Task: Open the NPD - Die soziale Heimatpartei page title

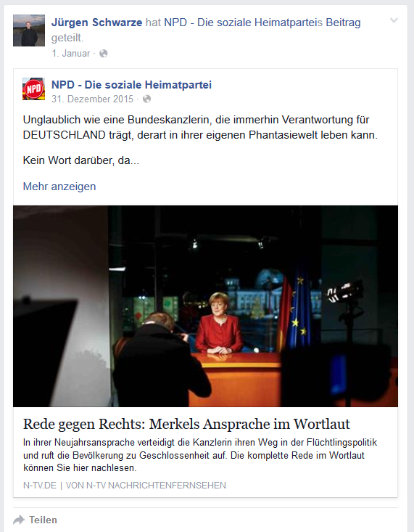Action: [x=131, y=84]
